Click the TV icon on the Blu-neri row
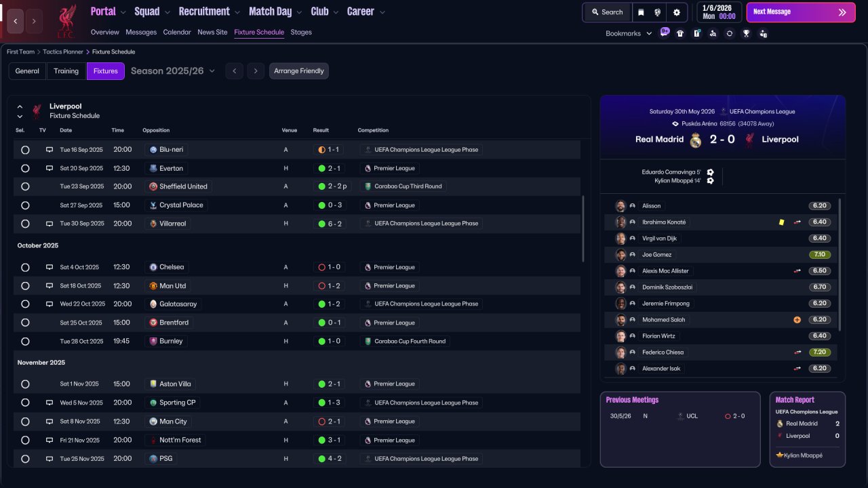This screenshot has width=868, height=488. [50, 150]
